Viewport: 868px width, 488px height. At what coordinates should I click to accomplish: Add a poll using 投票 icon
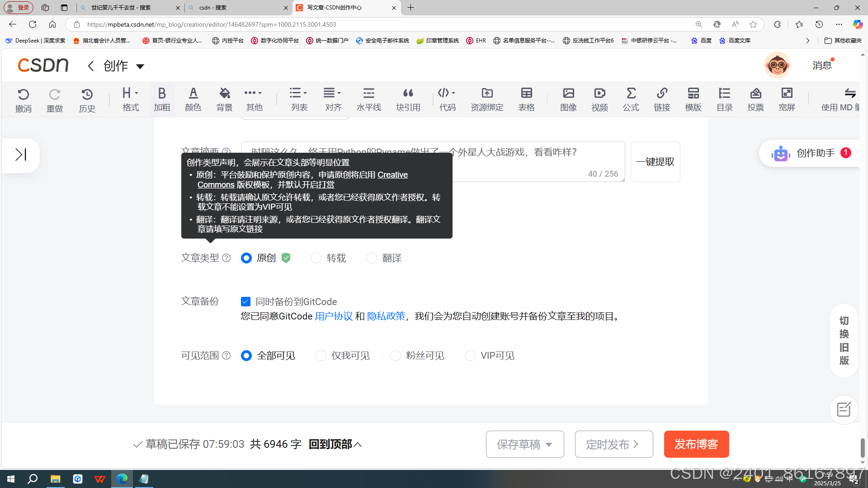pyautogui.click(x=755, y=99)
